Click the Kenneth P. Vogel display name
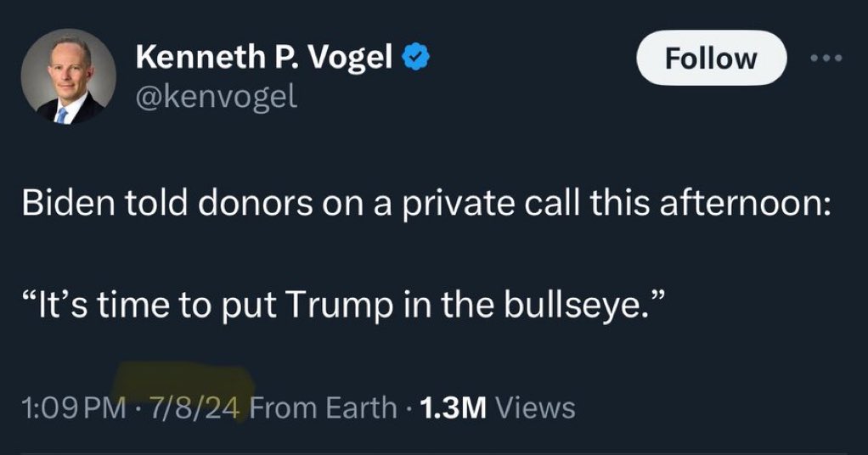The image size is (868, 455). coord(263,58)
